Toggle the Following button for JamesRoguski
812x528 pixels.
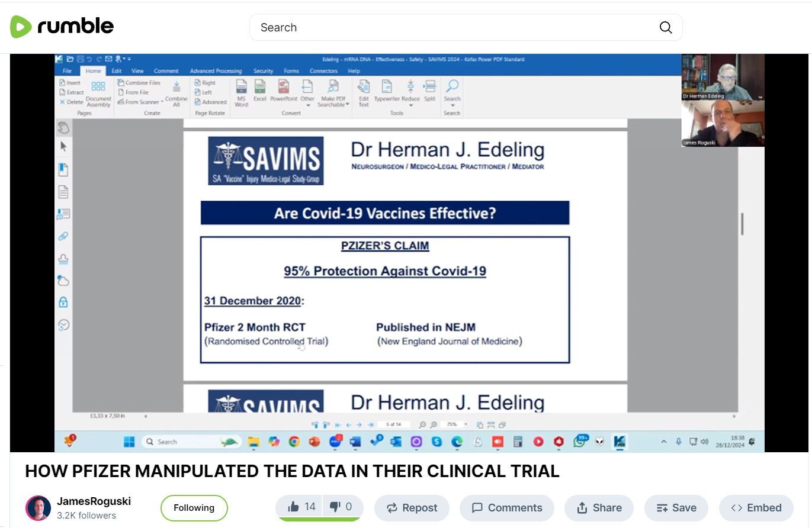click(194, 508)
